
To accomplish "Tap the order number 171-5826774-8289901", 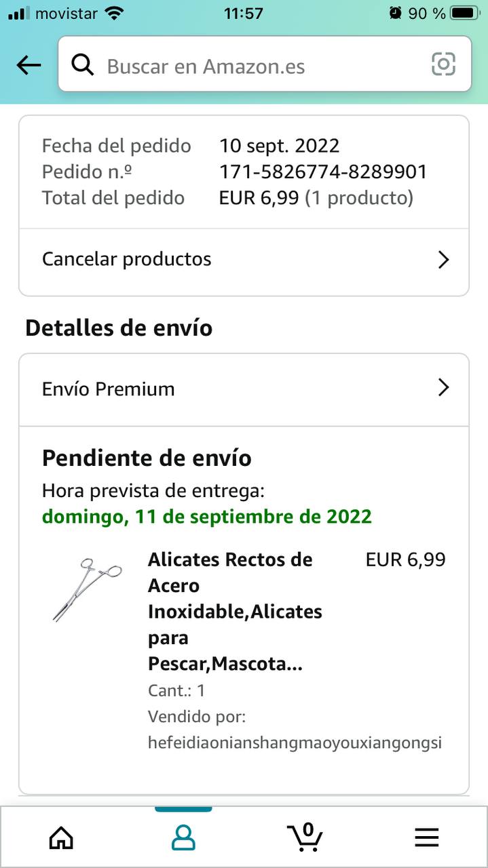I will [323, 172].
